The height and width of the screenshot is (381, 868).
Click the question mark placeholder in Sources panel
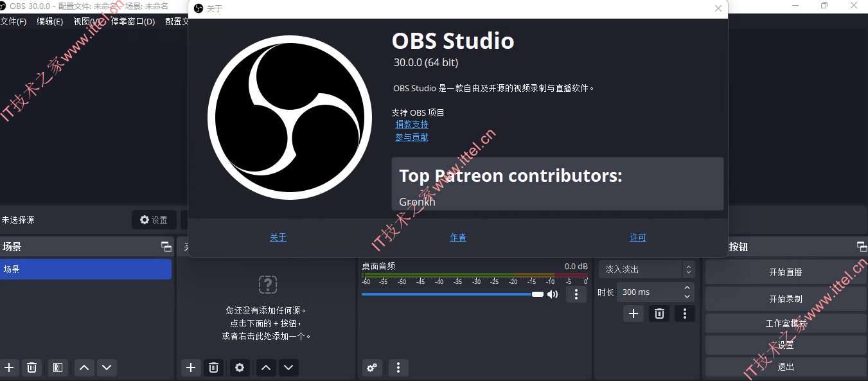(x=267, y=284)
